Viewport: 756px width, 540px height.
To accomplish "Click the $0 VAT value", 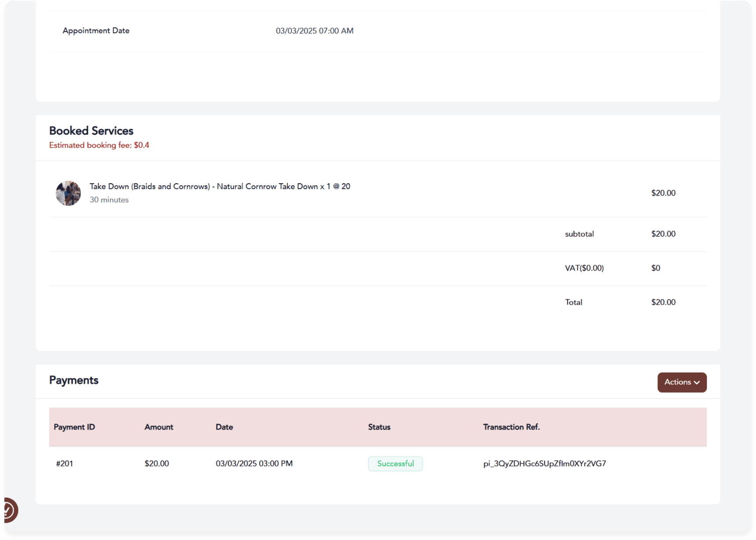I will (656, 268).
